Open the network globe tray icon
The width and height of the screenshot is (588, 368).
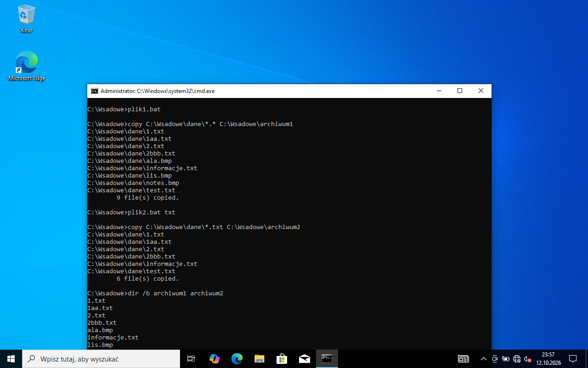click(517, 359)
